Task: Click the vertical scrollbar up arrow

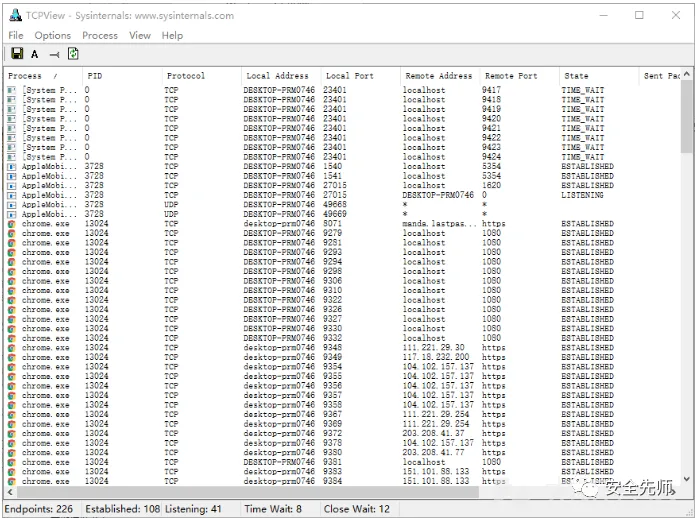Action: click(687, 74)
